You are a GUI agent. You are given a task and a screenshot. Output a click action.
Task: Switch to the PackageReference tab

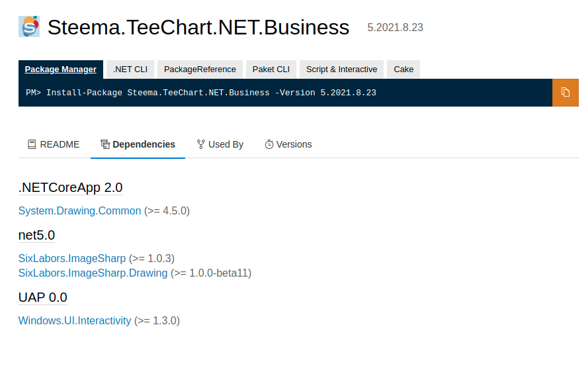200,69
